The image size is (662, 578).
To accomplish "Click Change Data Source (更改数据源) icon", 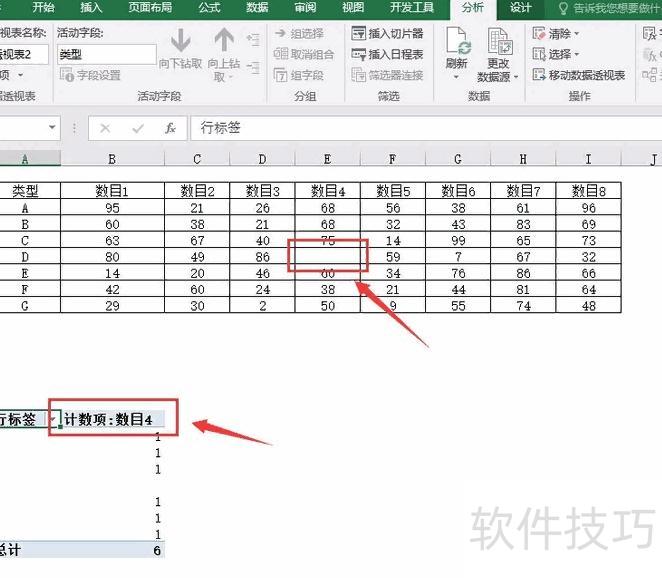I will point(499,41).
